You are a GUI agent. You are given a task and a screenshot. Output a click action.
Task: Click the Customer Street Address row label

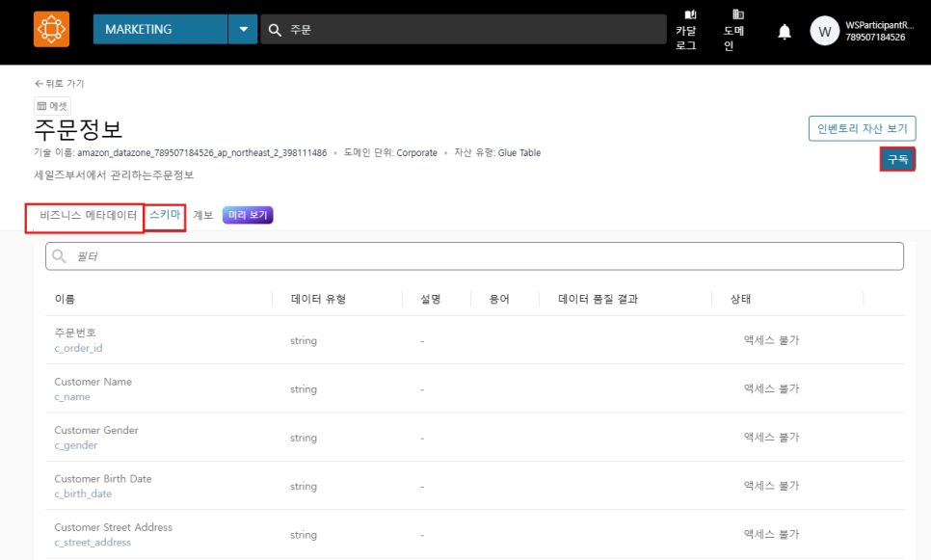point(113,527)
